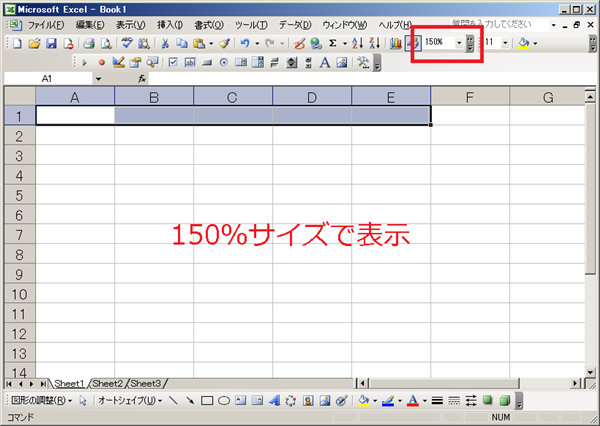Click the Record Macro red dot
This screenshot has width=600, height=426.
point(101,62)
